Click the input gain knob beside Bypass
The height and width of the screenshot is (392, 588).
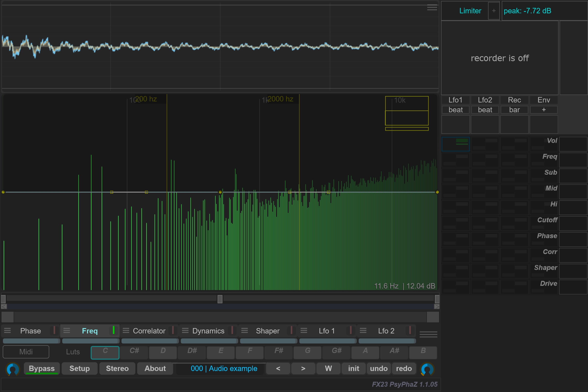coord(13,369)
